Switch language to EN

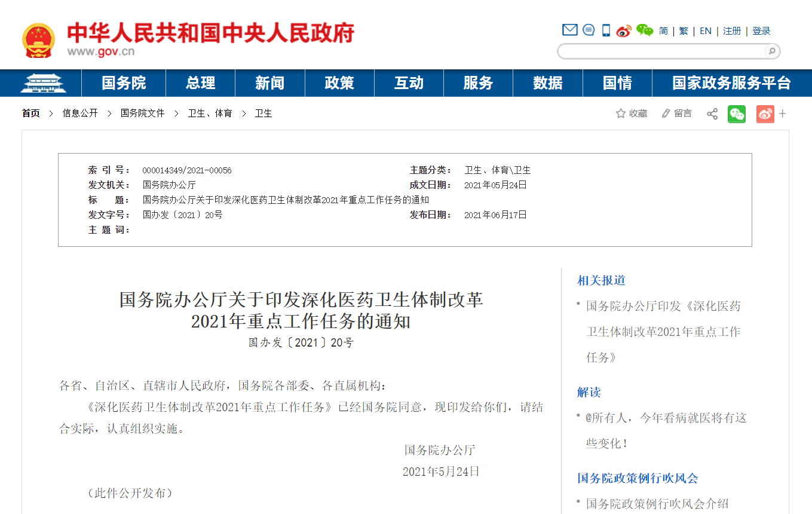(706, 31)
